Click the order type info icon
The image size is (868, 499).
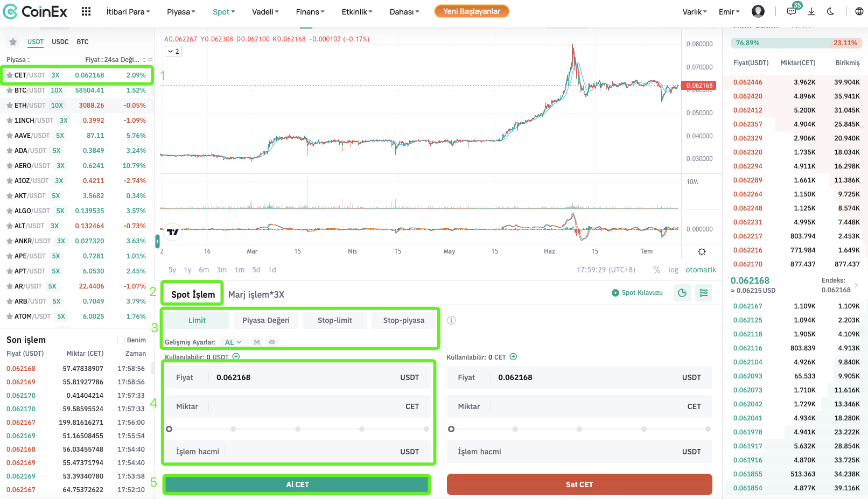[x=451, y=320]
